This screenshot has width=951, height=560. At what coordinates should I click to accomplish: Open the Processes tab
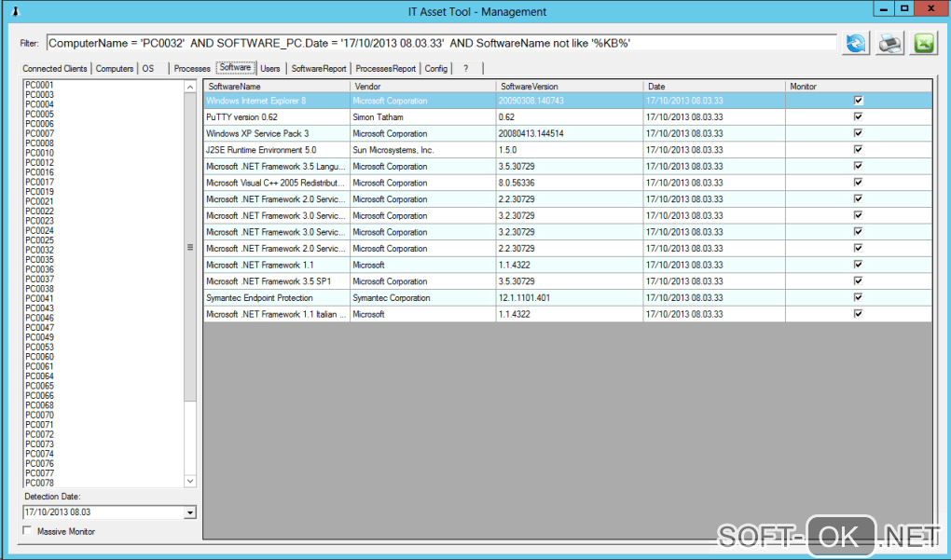pos(192,68)
